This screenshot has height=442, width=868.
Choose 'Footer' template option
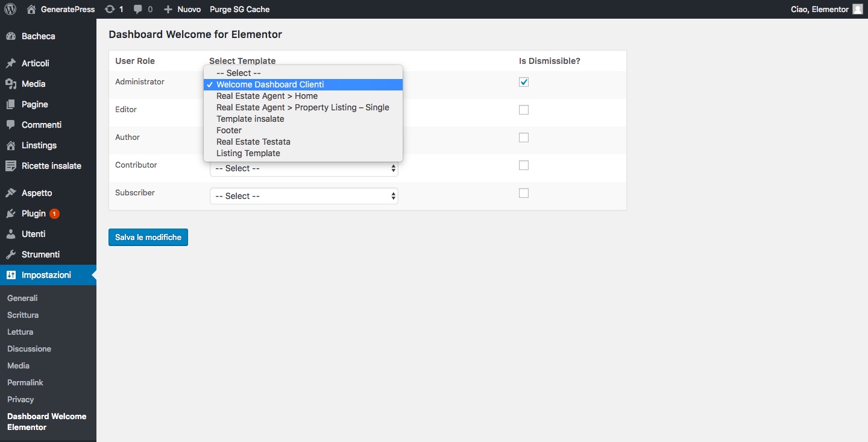point(303,130)
